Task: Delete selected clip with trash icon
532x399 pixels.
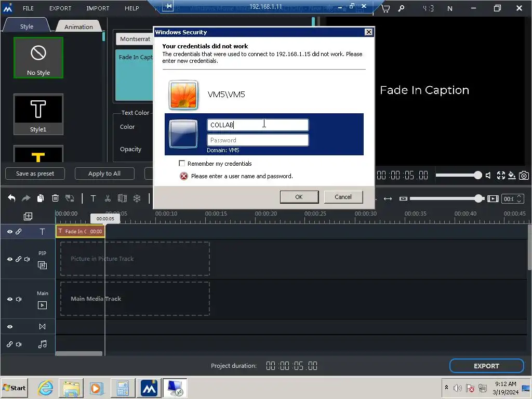Action: 55,198
